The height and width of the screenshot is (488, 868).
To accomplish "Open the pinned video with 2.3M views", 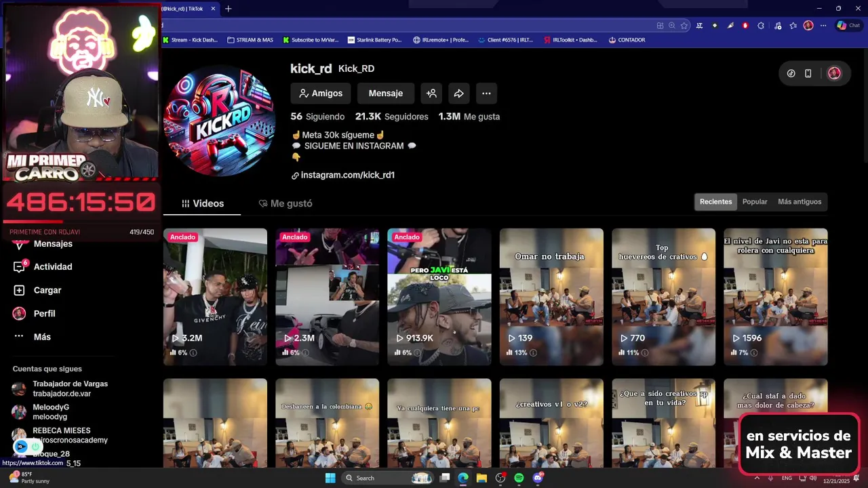I will click(327, 297).
